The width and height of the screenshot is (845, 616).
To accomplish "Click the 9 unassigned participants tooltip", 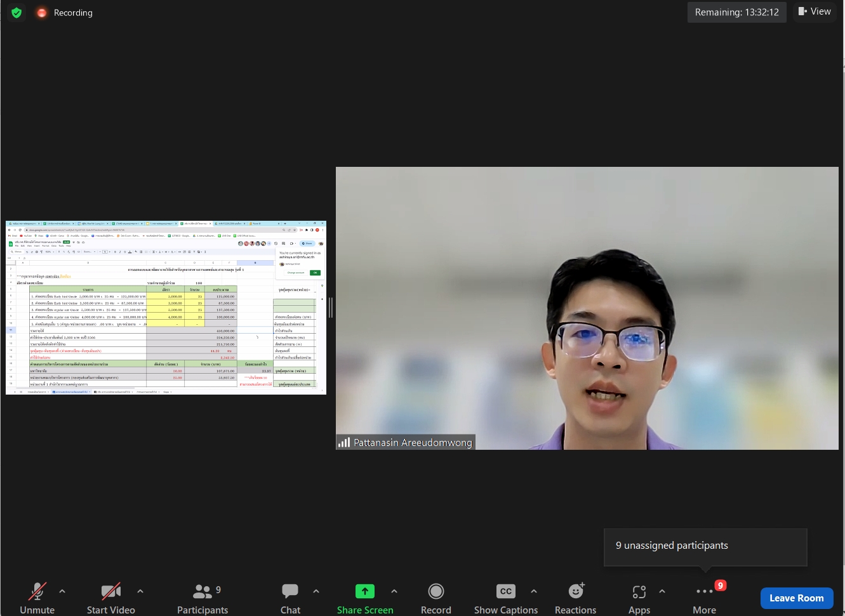I will 705,547.
